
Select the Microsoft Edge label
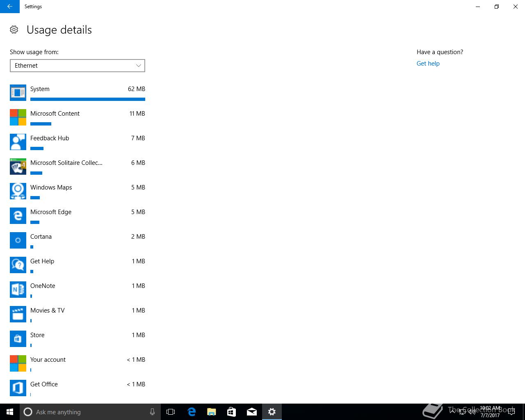[51, 212]
